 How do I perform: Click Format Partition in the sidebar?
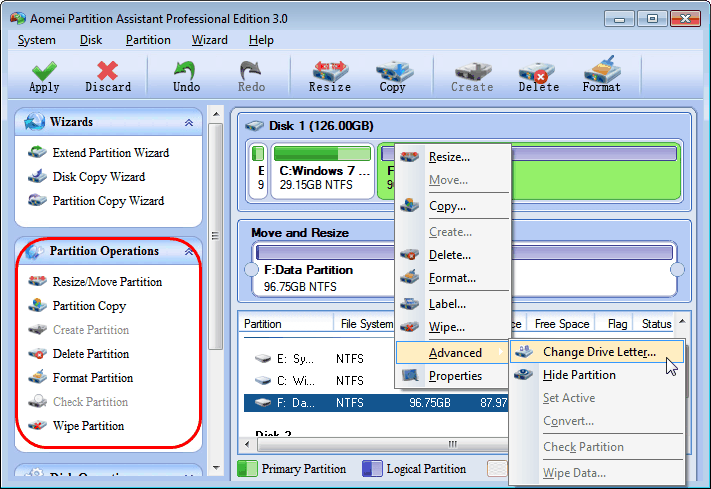click(x=80, y=378)
